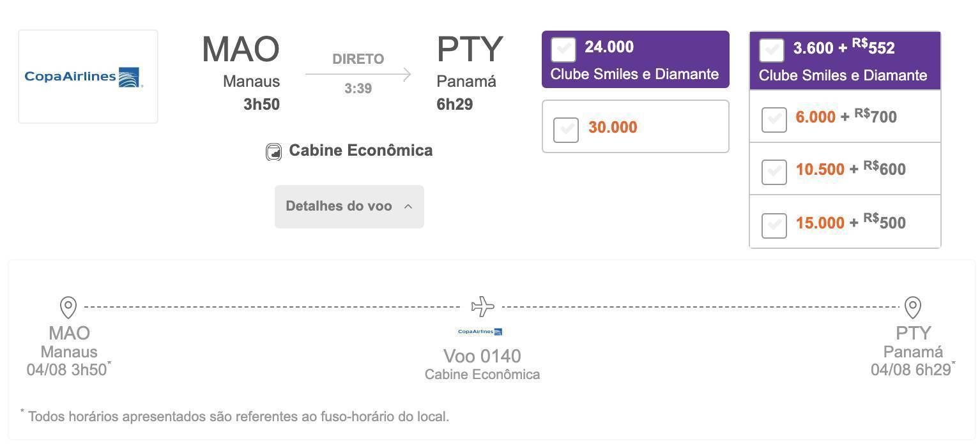Click the PTY arrival location pin icon
980x448 pixels.
pos(913,308)
